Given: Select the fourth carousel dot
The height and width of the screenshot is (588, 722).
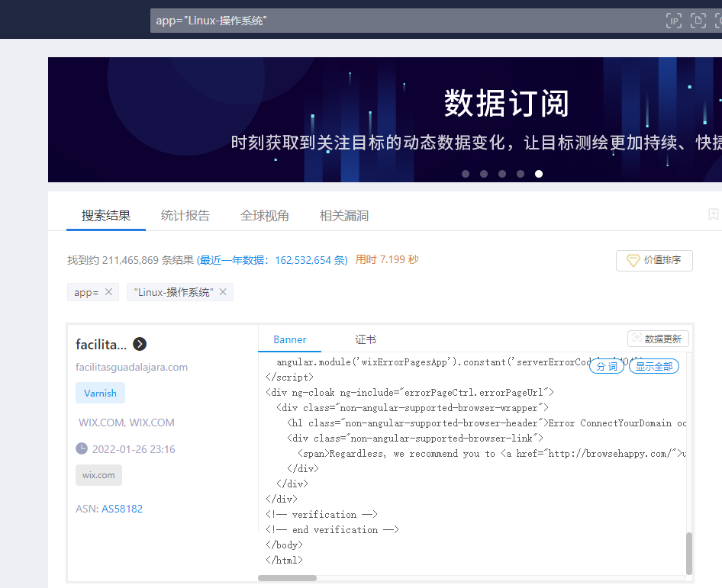Looking at the screenshot, I should 521,174.
